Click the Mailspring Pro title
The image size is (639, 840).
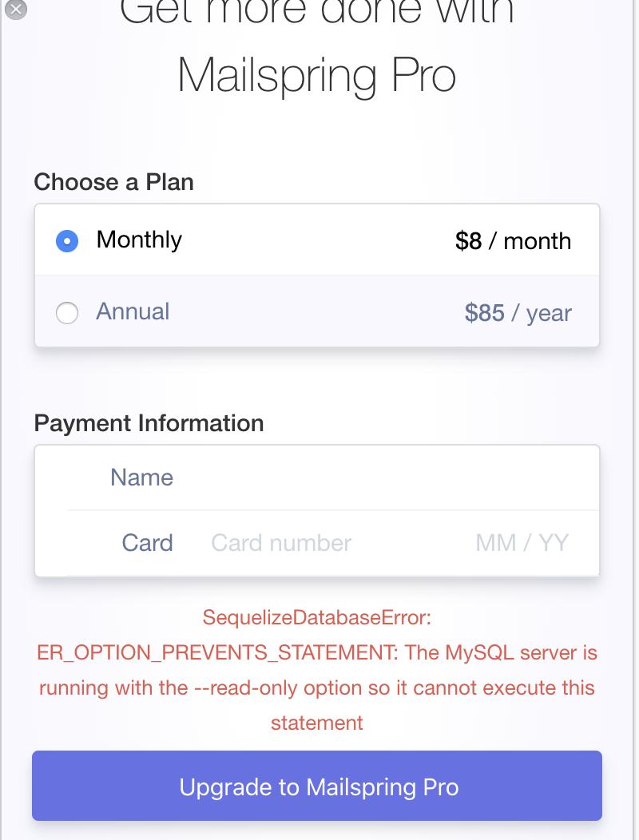pyautogui.click(x=316, y=75)
